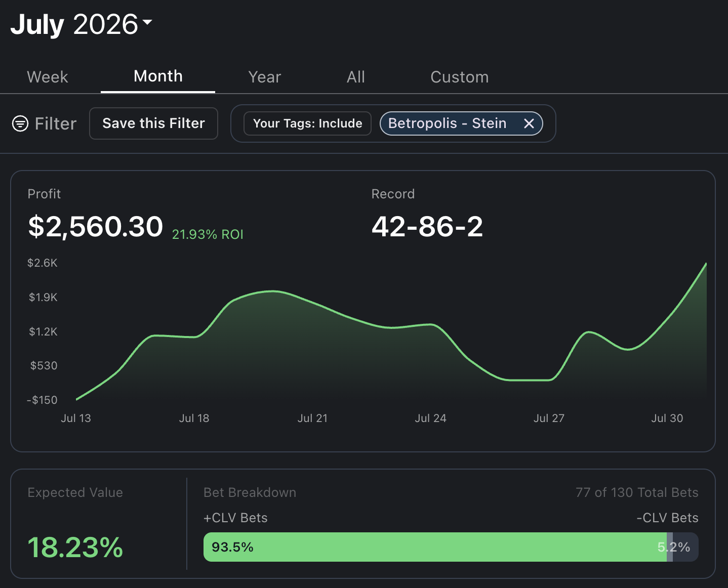Remove the Betropolis - Stein tag filter
The width and height of the screenshot is (728, 588).
tap(529, 123)
